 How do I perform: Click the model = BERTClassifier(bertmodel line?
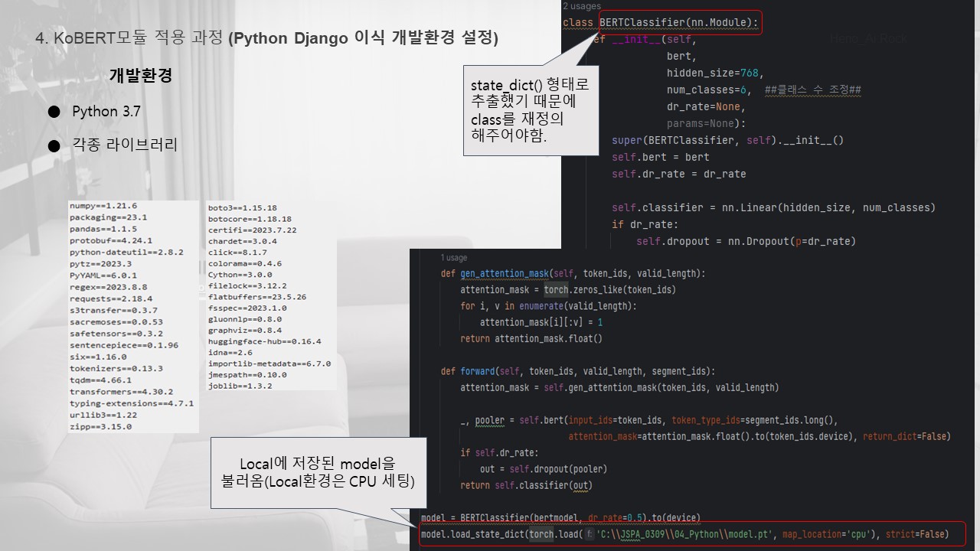coord(560,518)
